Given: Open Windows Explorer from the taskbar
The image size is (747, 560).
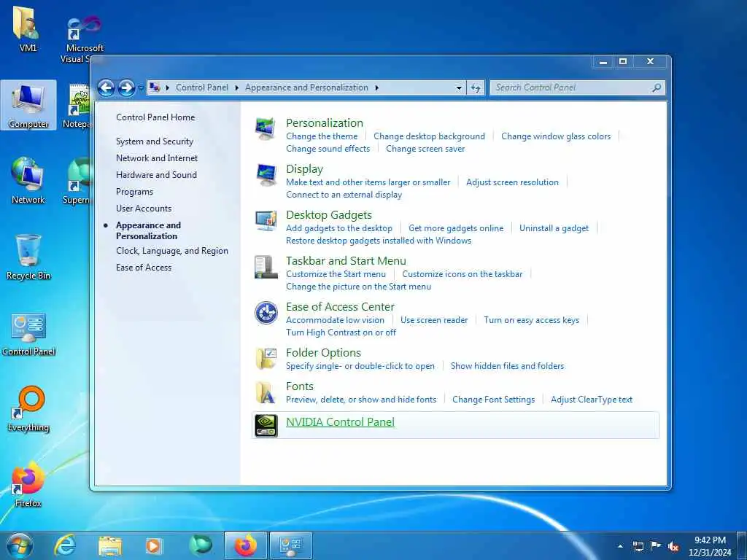Looking at the screenshot, I should pyautogui.click(x=110, y=545).
